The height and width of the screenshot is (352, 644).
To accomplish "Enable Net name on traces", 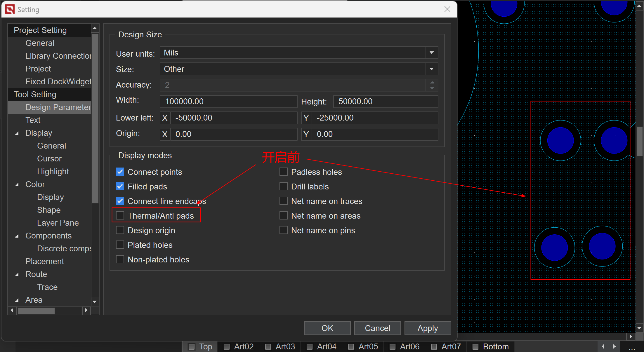I will click(284, 201).
